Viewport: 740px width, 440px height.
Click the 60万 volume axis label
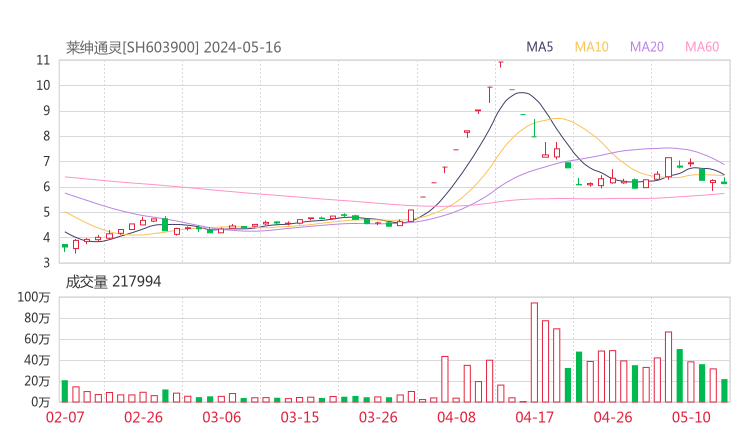point(37,339)
